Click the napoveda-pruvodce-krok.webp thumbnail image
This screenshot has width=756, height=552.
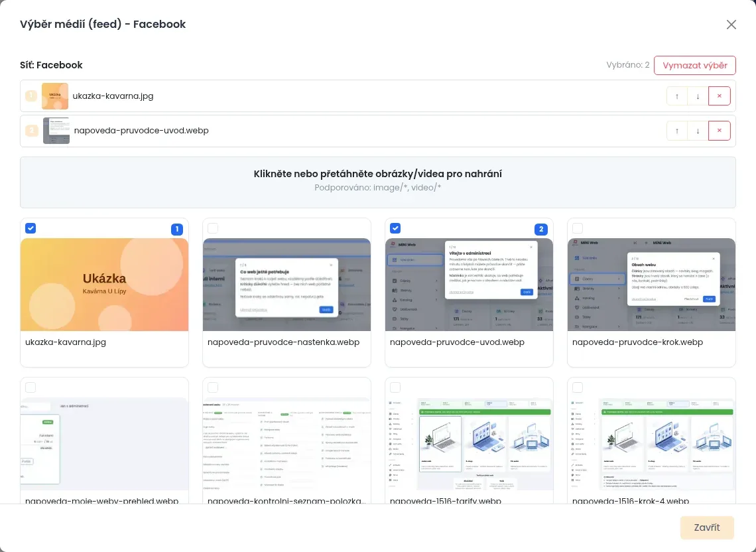[651, 285]
